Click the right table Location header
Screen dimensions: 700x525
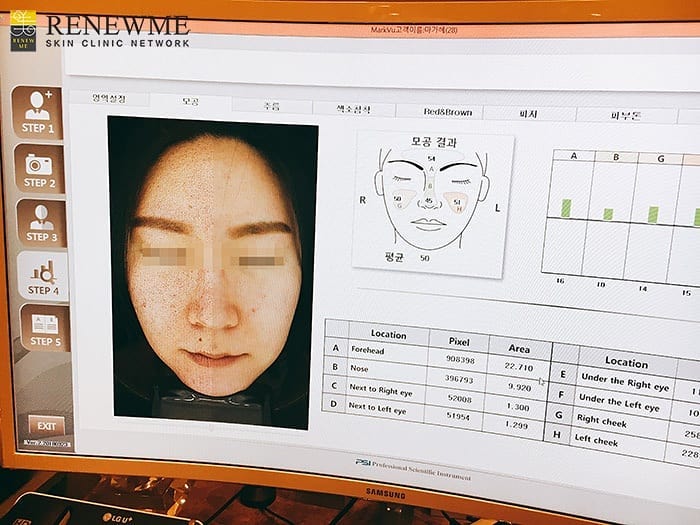(626, 362)
